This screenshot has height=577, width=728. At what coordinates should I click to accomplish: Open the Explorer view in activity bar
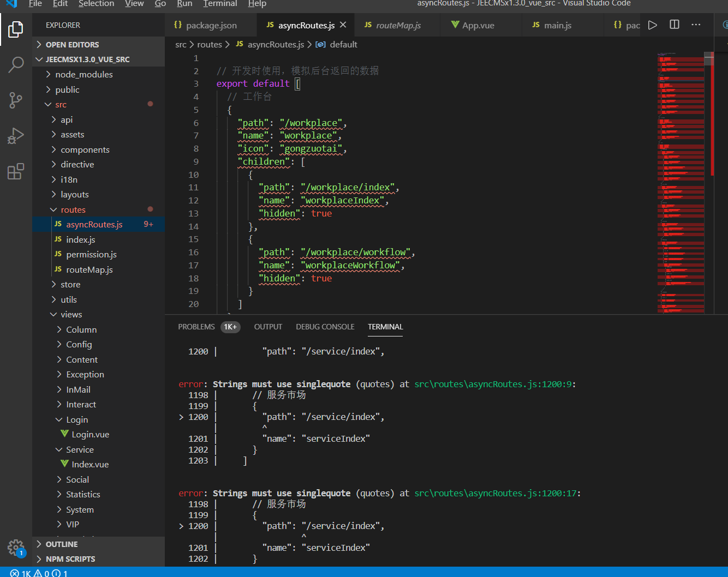click(x=16, y=29)
